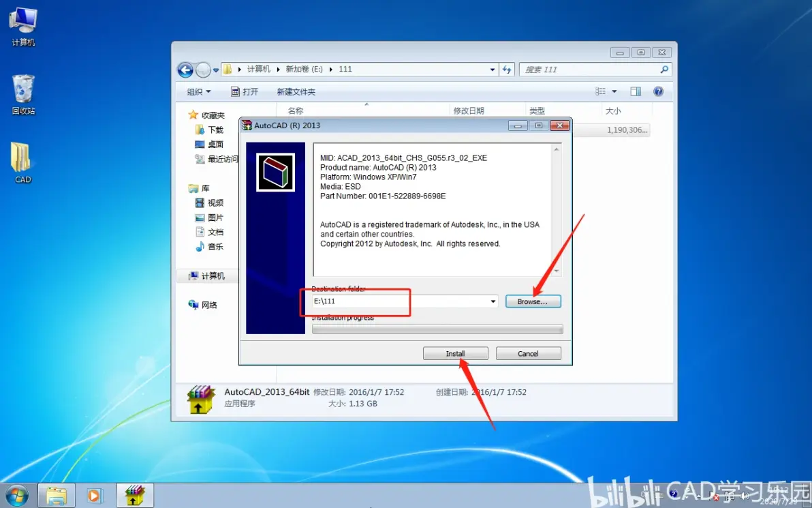The height and width of the screenshot is (508, 812).
Task: Open the Windows Start menu
Action: coord(16,496)
